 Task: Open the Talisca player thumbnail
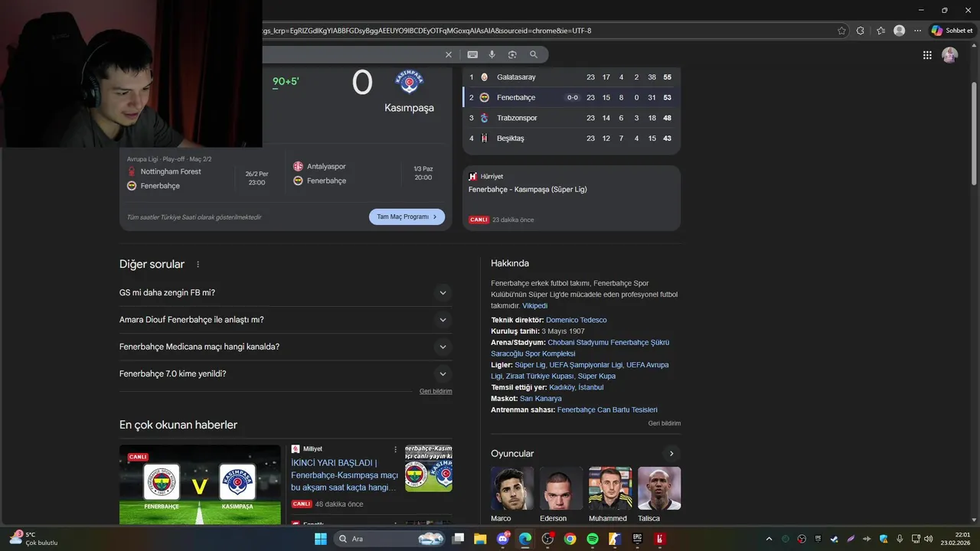click(x=659, y=488)
